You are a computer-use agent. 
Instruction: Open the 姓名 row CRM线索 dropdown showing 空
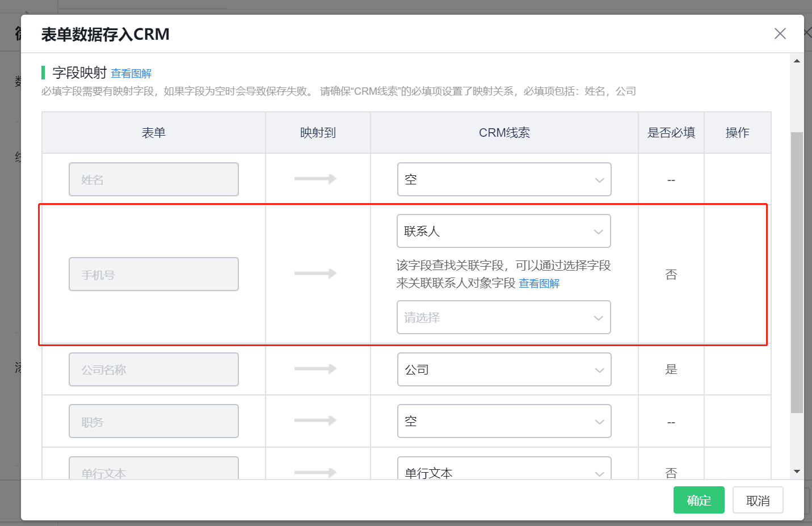504,179
